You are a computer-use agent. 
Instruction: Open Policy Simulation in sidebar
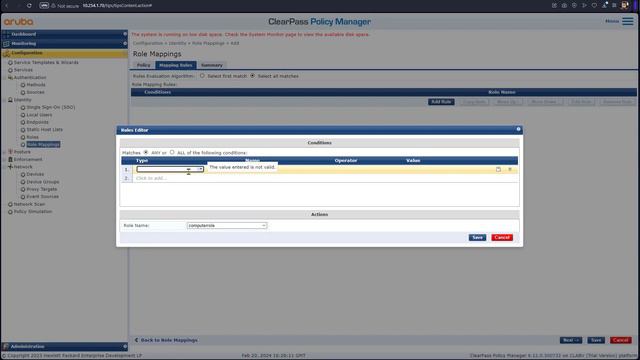pyautogui.click(x=33, y=211)
